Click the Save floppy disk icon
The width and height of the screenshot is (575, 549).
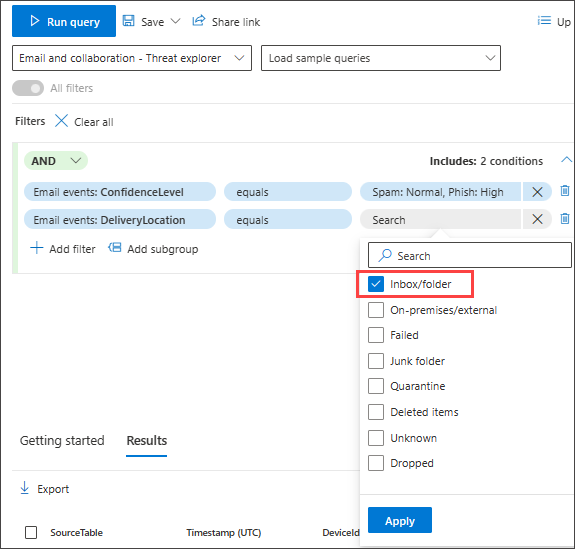tap(128, 21)
